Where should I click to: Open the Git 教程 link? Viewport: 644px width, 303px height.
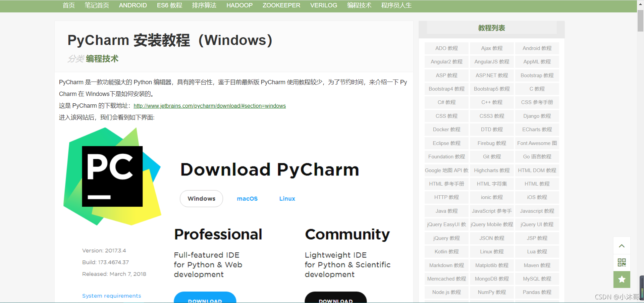[x=492, y=157]
